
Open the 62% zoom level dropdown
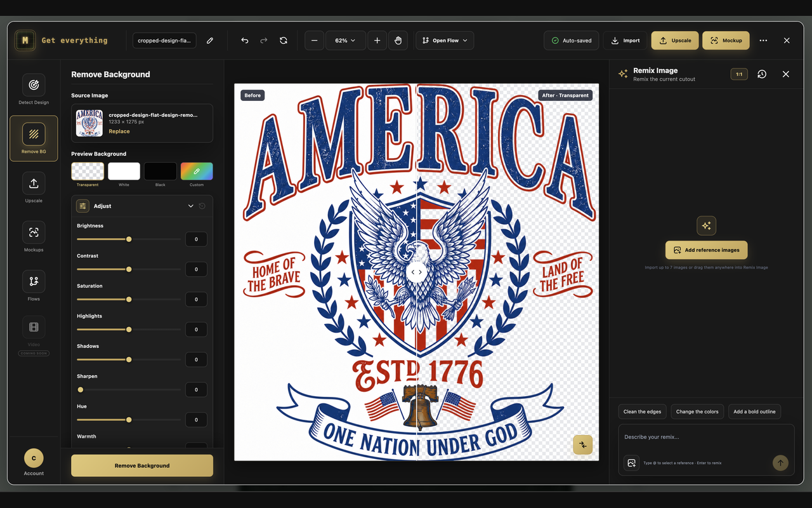[x=345, y=41]
